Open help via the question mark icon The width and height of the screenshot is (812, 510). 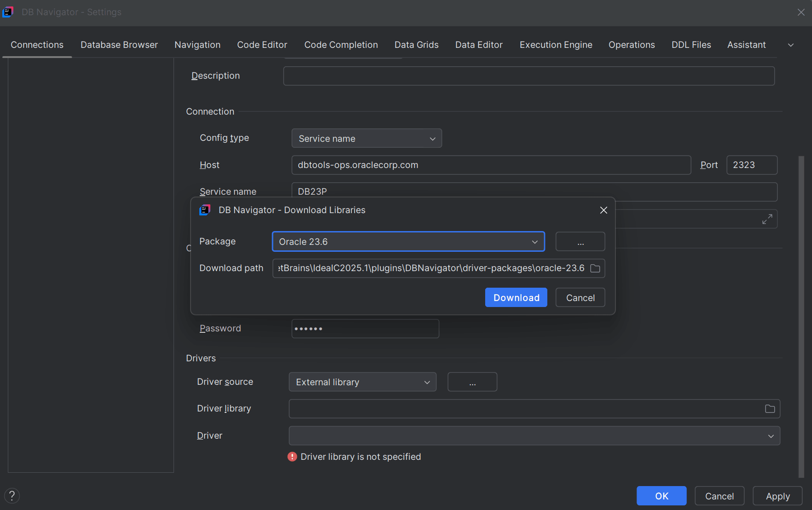pos(12,496)
